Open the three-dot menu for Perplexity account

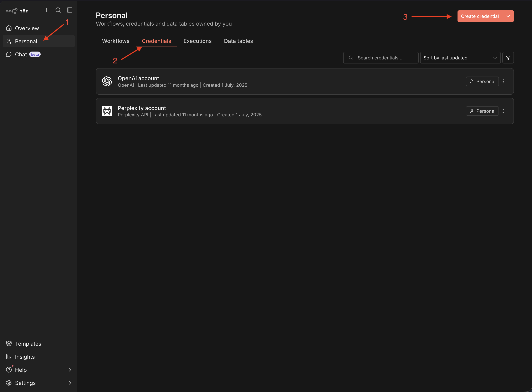pyautogui.click(x=503, y=111)
